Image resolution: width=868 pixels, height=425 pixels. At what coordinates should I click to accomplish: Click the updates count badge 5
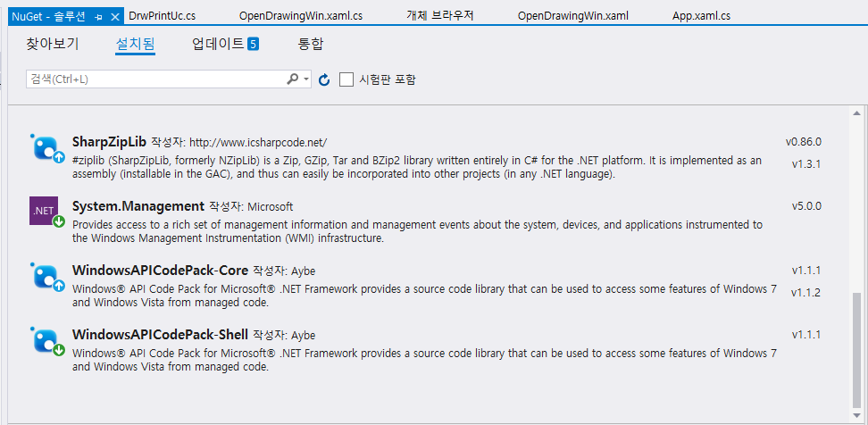tap(253, 44)
